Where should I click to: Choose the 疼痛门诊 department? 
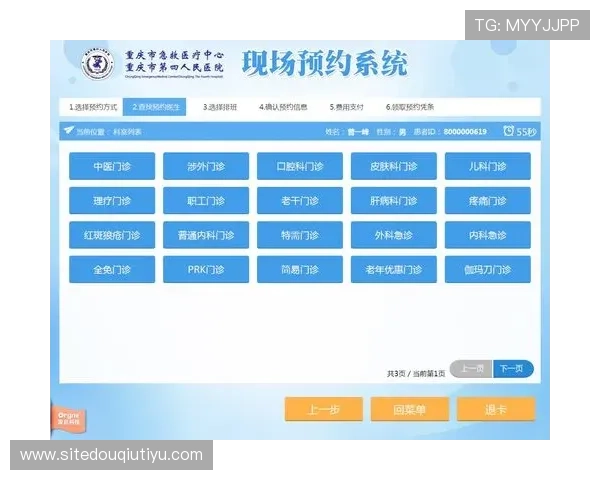pos(488,201)
